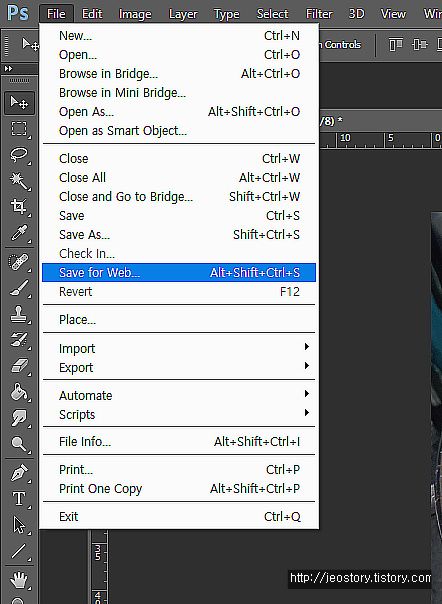Choose New... from File menu

179,35
